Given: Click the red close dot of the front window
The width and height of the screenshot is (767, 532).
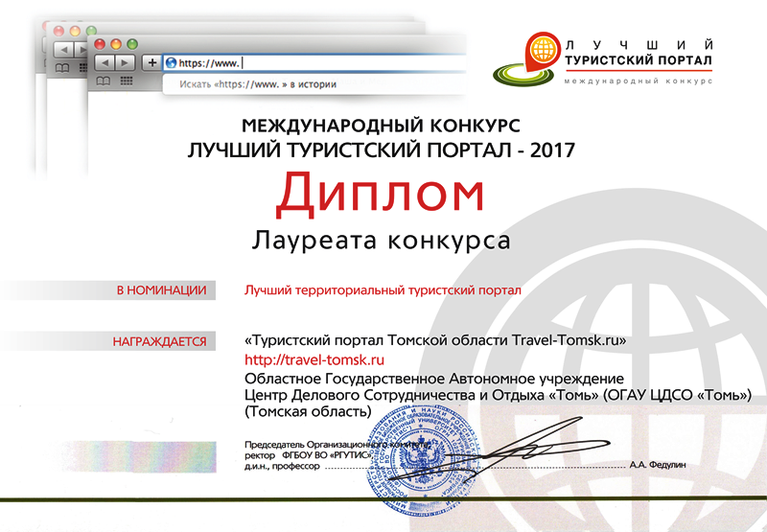Looking at the screenshot, I should click(100, 44).
